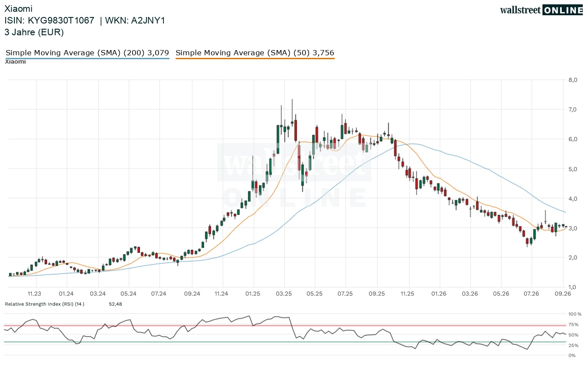Select the SMA (200) legend label

[87, 53]
